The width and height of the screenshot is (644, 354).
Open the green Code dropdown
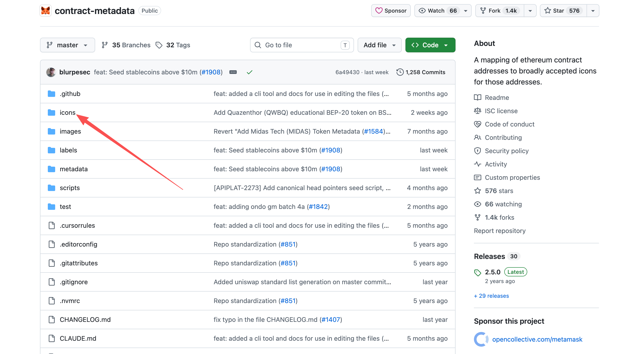pyautogui.click(x=430, y=45)
